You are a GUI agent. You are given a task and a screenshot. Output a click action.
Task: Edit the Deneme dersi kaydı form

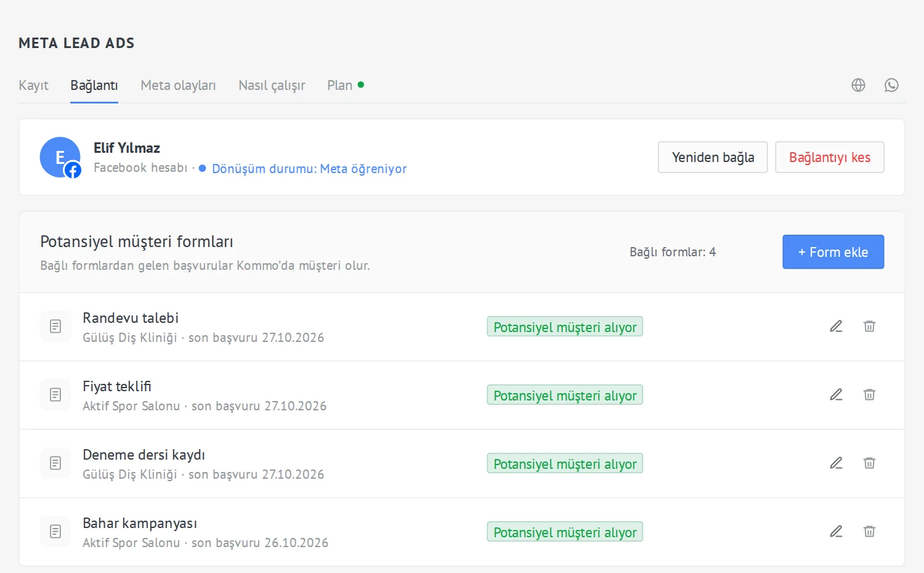[x=836, y=463]
